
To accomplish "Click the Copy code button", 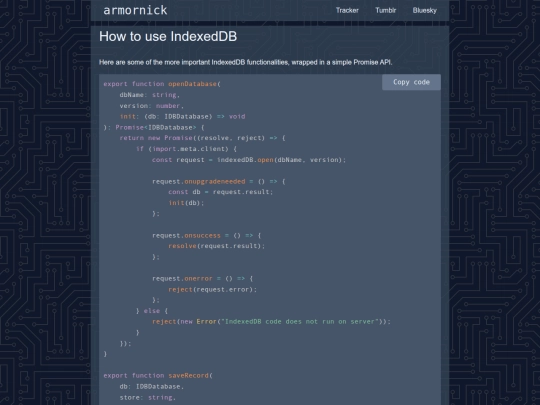I will pos(411,82).
